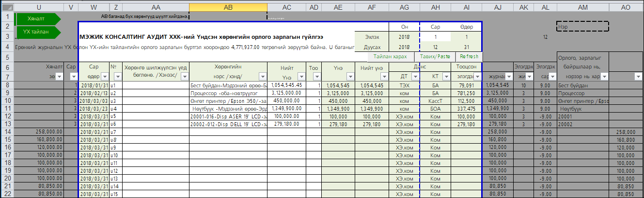
Task: Open the журнал column filter dropdown
Action: click(x=507, y=77)
